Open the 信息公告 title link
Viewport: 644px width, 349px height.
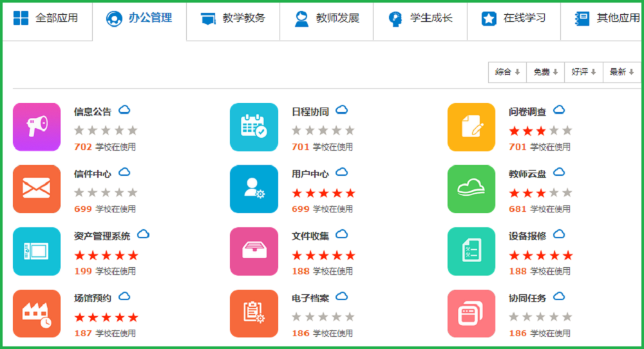93,111
